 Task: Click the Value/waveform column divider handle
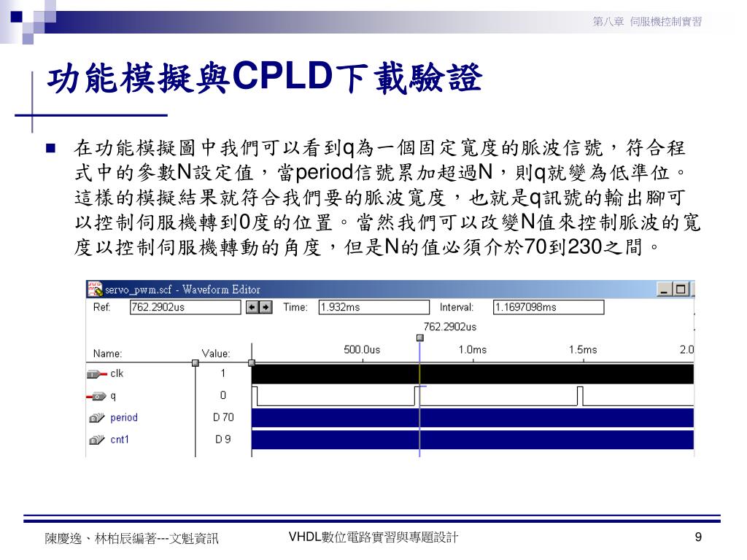252,363
